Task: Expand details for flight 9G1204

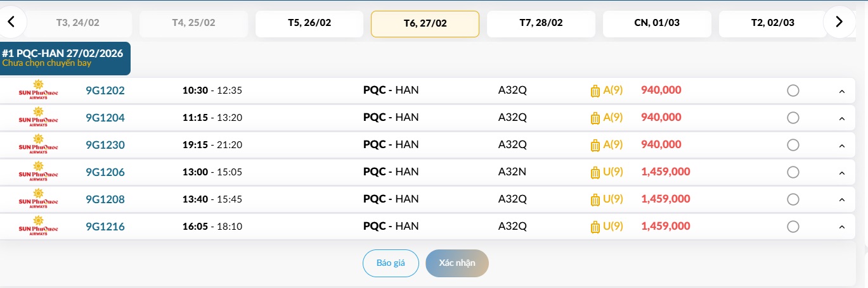Action: pyautogui.click(x=842, y=118)
